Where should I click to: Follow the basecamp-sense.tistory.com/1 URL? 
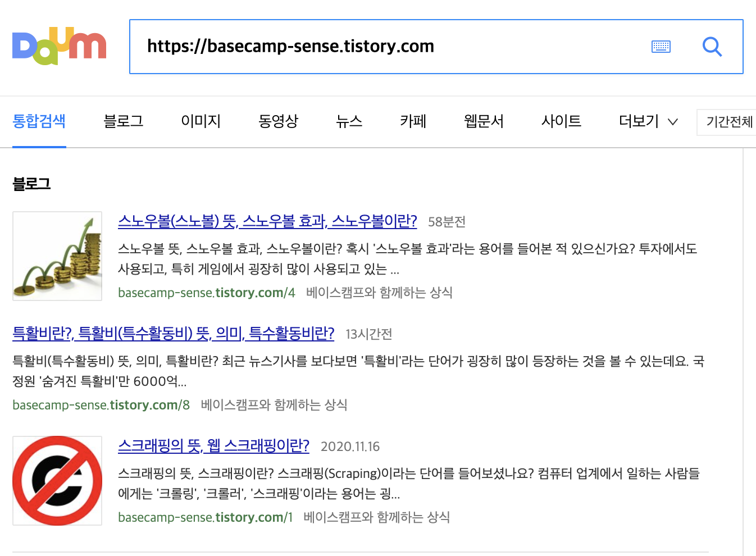[x=206, y=517]
